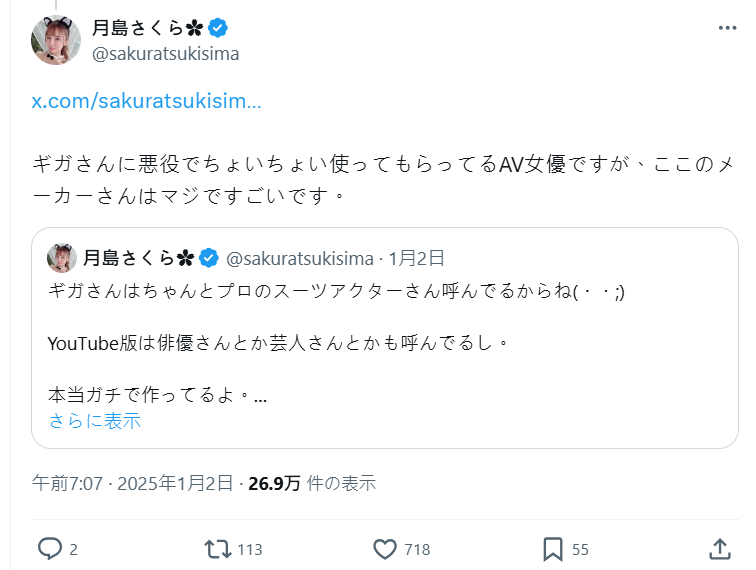Viewport: 756px width, 570px height.
Task: Repost the tweet with 113 reposts
Action: (217, 548)
